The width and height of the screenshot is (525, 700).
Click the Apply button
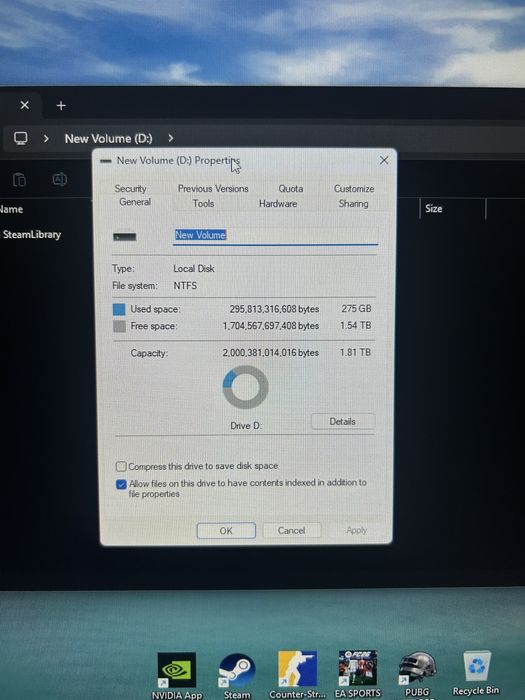(x=356, y=530)
